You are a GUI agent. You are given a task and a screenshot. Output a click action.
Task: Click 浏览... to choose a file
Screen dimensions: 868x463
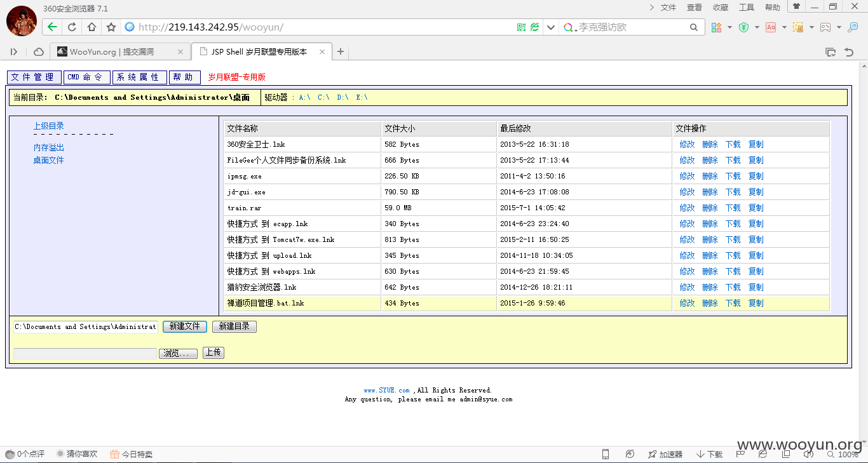[178, 354]
